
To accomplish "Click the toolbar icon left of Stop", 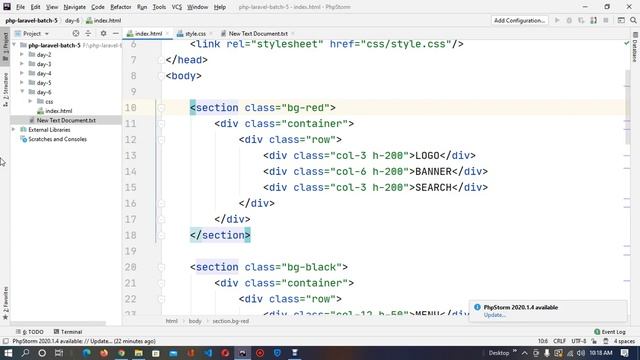I will [x=593, y=20].
